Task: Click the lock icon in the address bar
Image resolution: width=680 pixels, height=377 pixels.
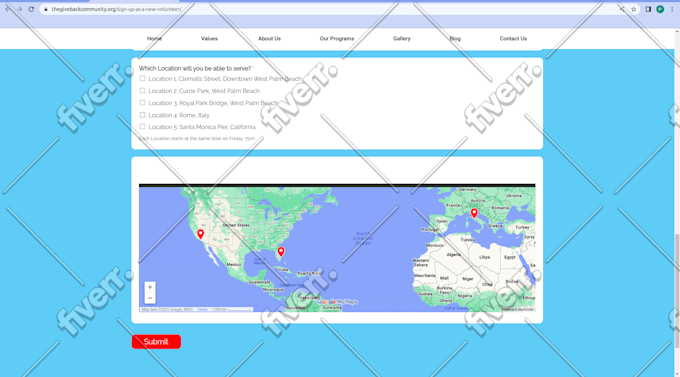Action: pos(46,9)
